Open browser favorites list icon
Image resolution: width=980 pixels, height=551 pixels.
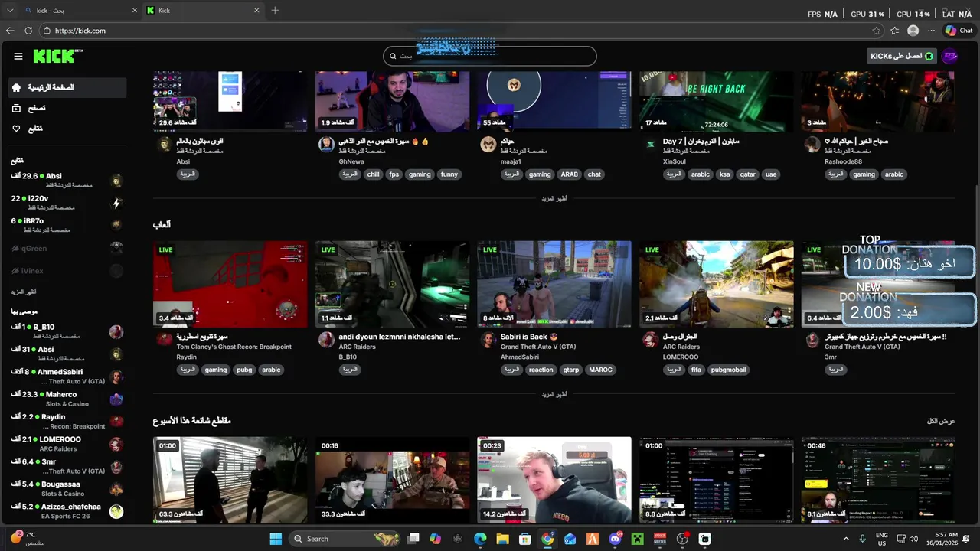(895, 31)
